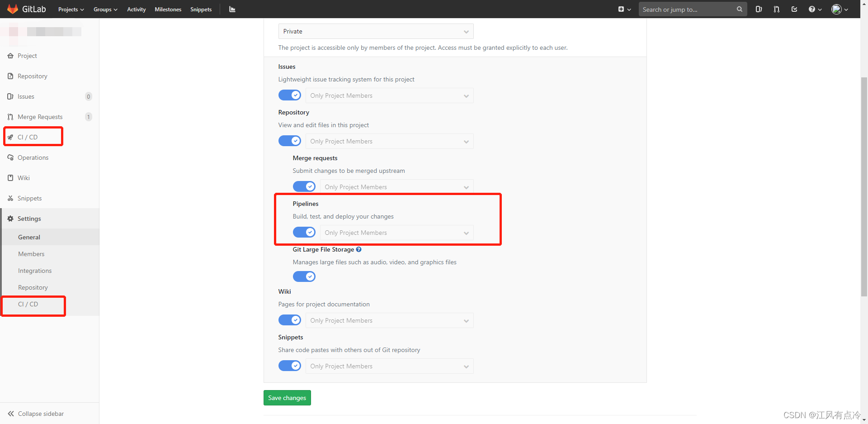This screenshot has width=868, height=424.
Task: Open the Pipelines access level dropdown
Action: click(397, 233)
